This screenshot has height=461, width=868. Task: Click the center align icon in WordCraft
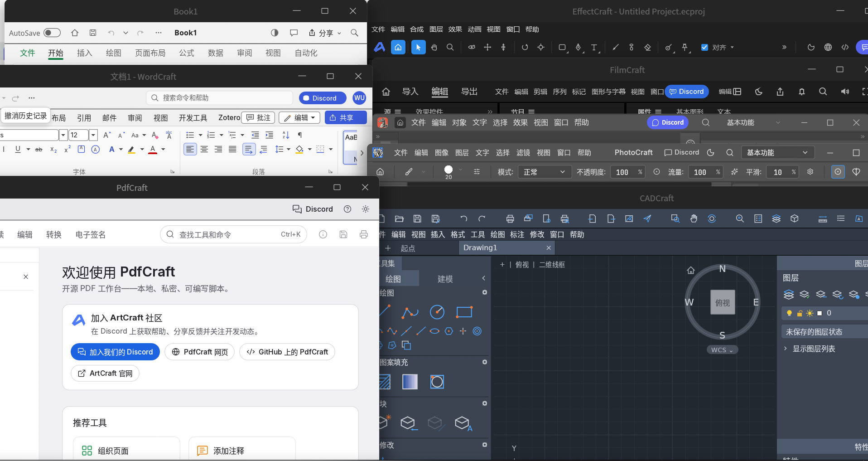[204, 149]
